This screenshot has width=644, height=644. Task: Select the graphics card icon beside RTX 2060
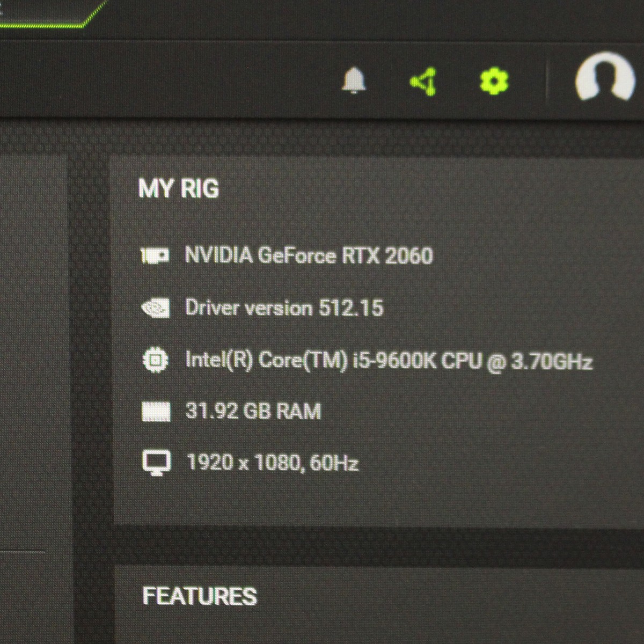tap(155, 256)
